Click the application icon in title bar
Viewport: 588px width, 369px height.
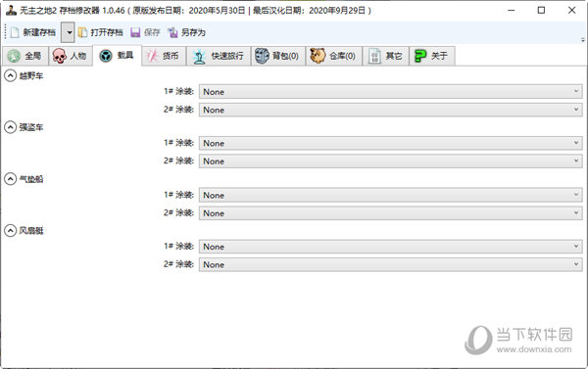[x=11, y=10]
